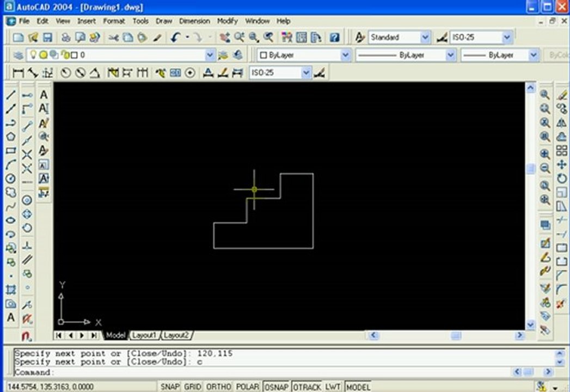Select the Rectangle draw tool

(x=11, y=151)
